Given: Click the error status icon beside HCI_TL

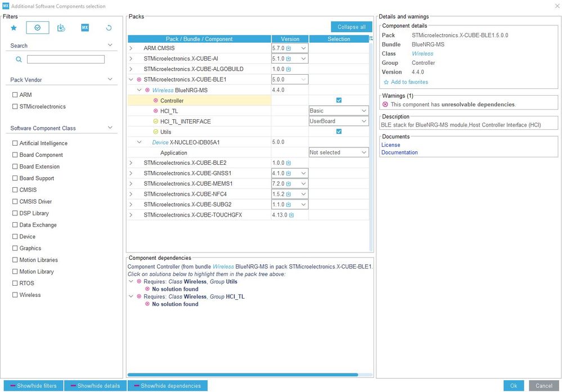Looking at the screenshot, I should (x=156, y=111).
